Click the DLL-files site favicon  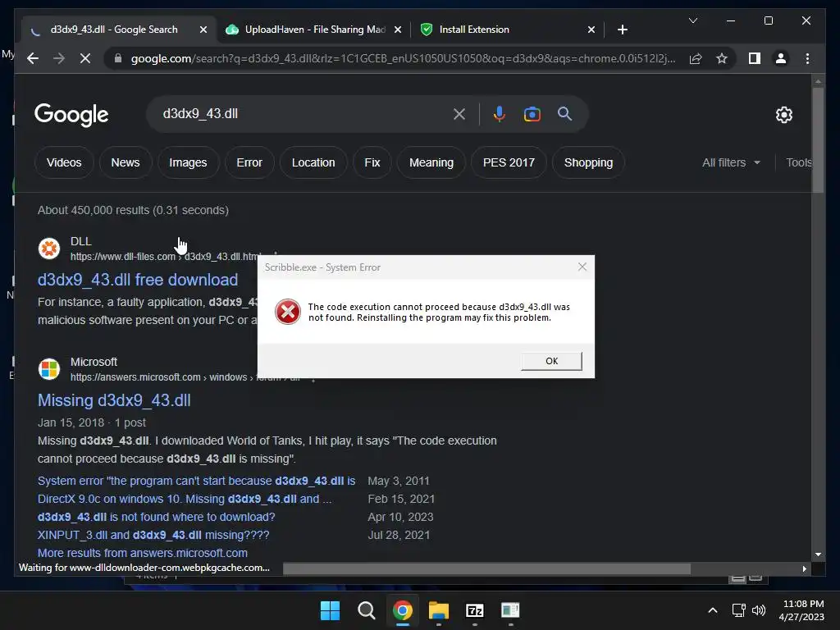point(49,248)
